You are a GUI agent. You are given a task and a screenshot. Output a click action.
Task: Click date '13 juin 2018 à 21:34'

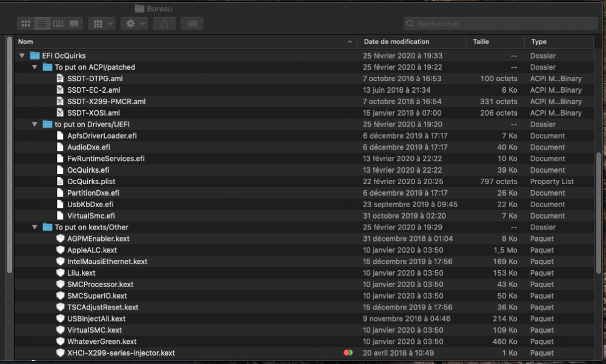coord(396,90)
